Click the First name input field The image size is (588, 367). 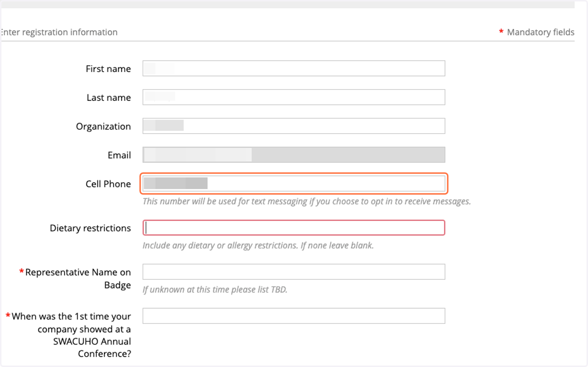click(x=294, y=69)
